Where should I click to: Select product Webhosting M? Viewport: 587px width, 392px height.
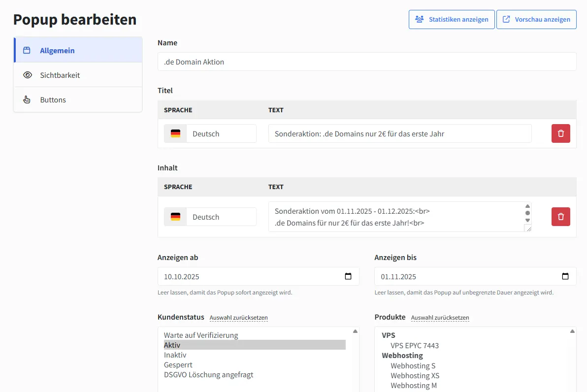pyautogui.click(x=414, y=385)
